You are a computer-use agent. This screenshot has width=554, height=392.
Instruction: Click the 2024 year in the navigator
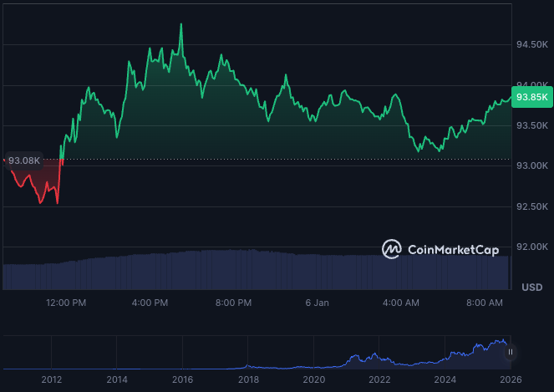pyautogui.click(x=445, y=379)
